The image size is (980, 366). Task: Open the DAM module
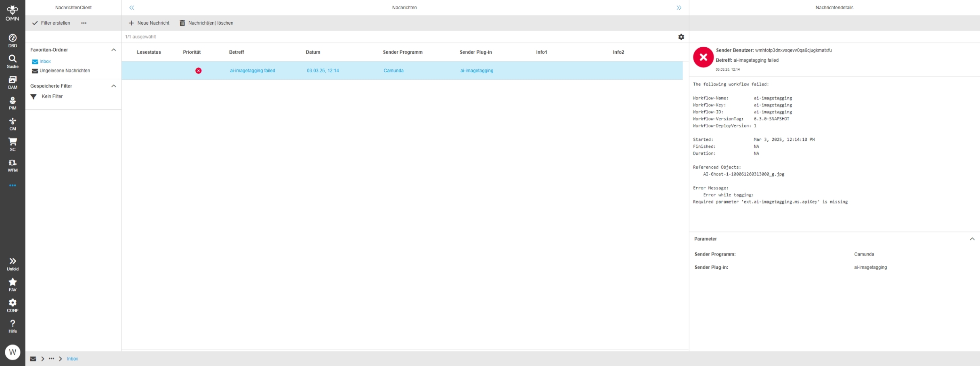(13, 82)
